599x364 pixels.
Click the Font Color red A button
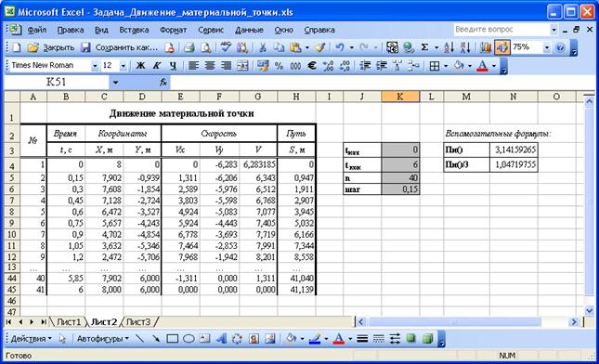point(483,66)
